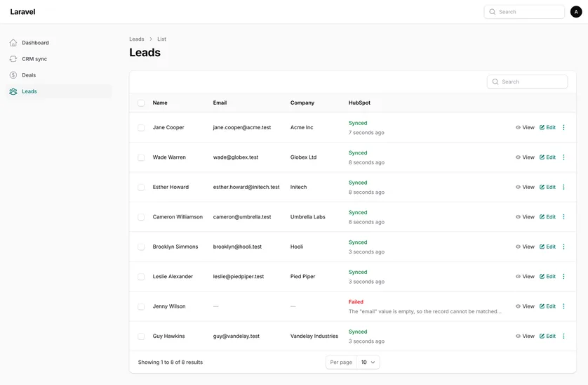Click the Deals dollar icon
Screen dimensions: 588x385
(x=13, y=75)
